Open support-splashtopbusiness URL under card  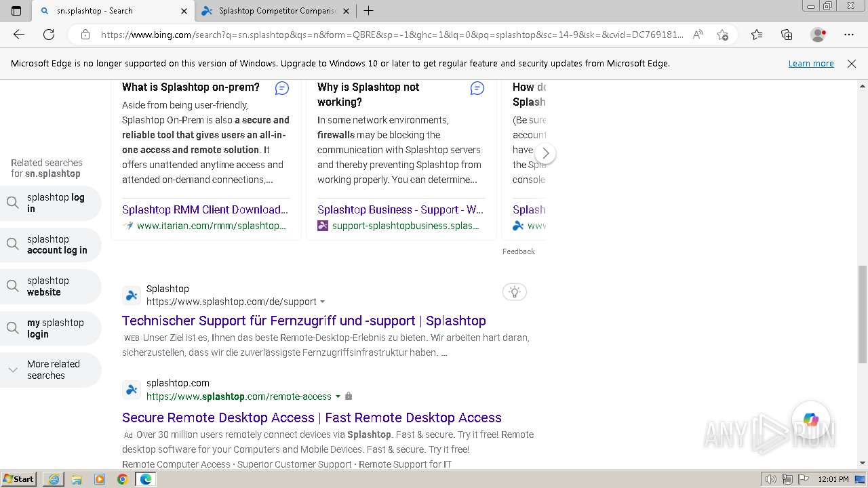[x=406, y=226]
